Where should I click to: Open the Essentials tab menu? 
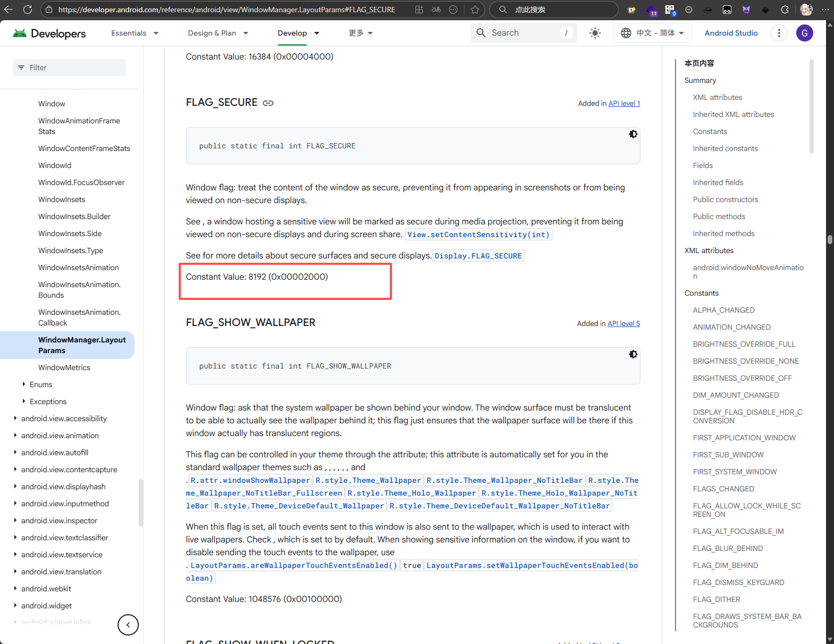coord(135,33)
